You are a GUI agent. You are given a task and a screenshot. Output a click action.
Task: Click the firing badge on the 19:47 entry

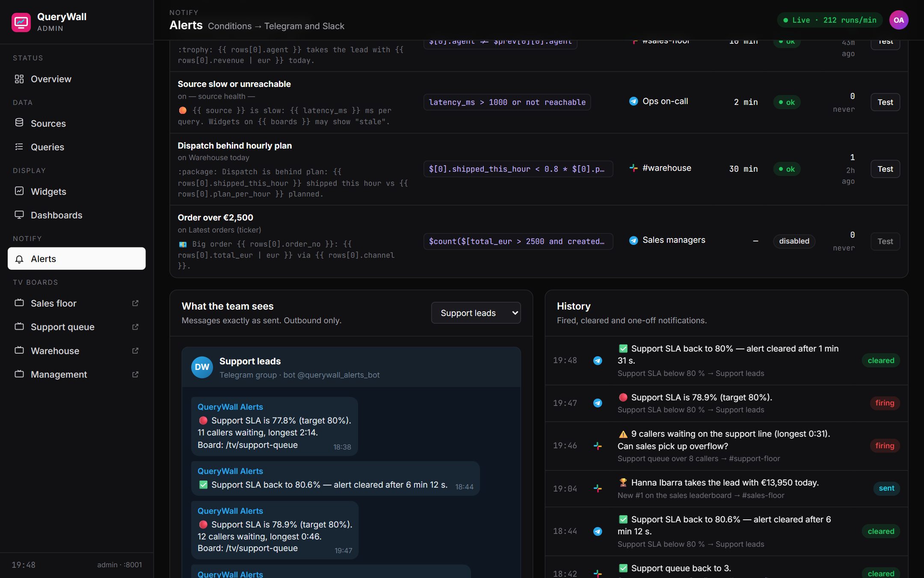coord(885,403)
